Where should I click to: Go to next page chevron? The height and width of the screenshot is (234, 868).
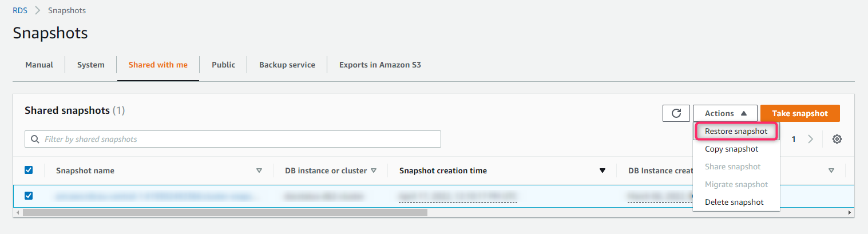coord(810,139)
